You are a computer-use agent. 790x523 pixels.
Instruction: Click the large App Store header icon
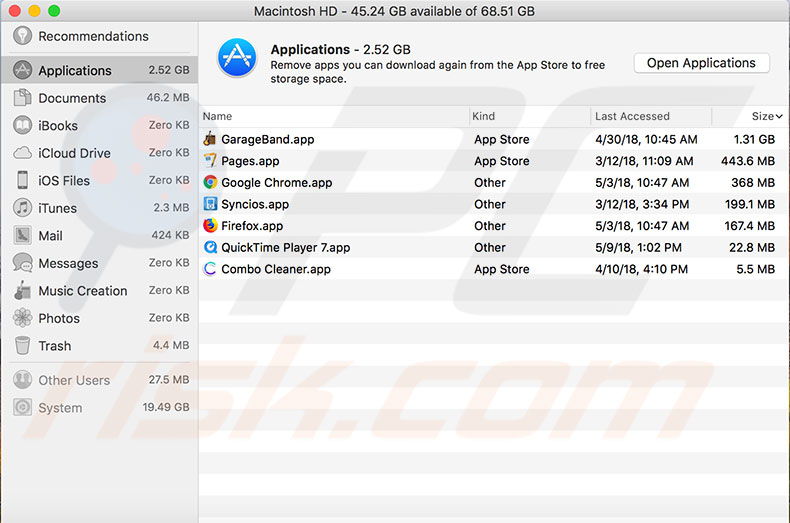[x=237, y=57]
